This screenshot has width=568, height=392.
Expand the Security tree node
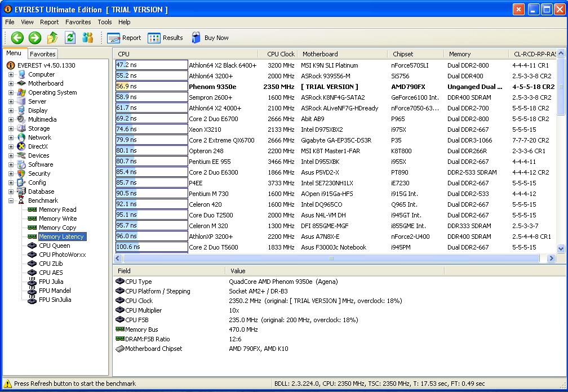(x=11, y=173)
